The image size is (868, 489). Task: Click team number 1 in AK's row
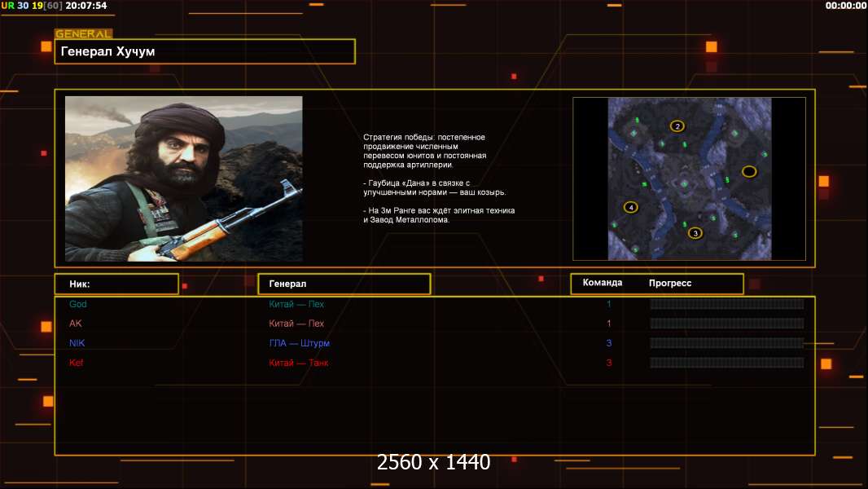tap(609, 324)
